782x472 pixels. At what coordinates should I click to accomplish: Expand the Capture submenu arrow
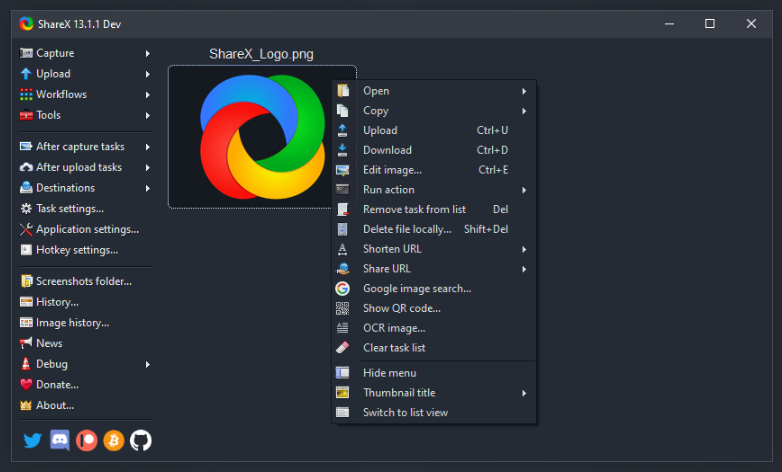(148, 53)
